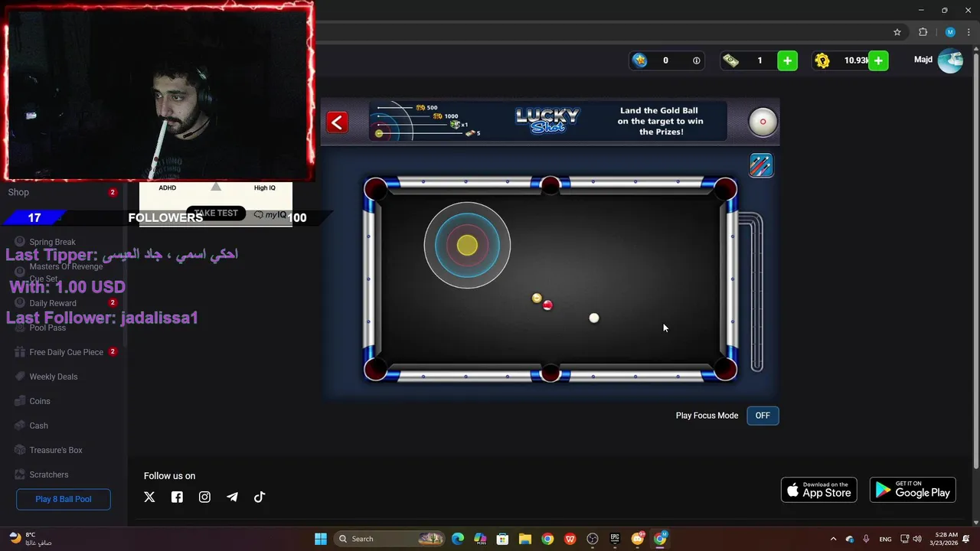Open the Chrome profile avatar
The width and height of the screenshot is (980, 551).
coord(950,32)
